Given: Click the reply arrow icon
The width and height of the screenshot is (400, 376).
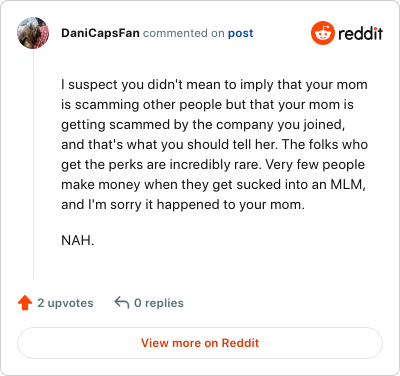Looking at the screenshot, I should 122,303.
